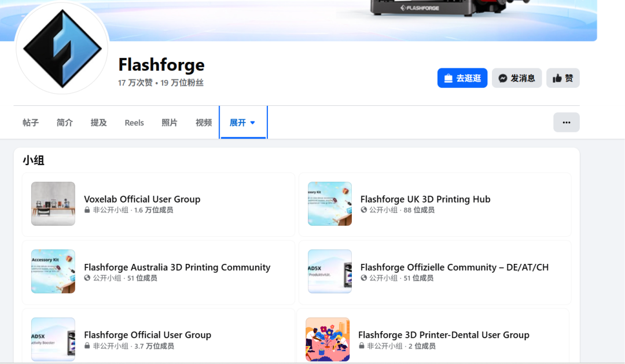
Task: Open Flashforge 3D Printer-Dental User Group link
Action: tap(443, 335)
